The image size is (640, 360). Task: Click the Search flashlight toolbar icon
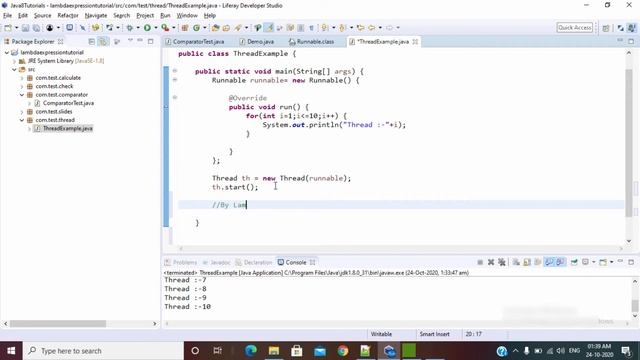pyautogui.click(x=238, y=28)
